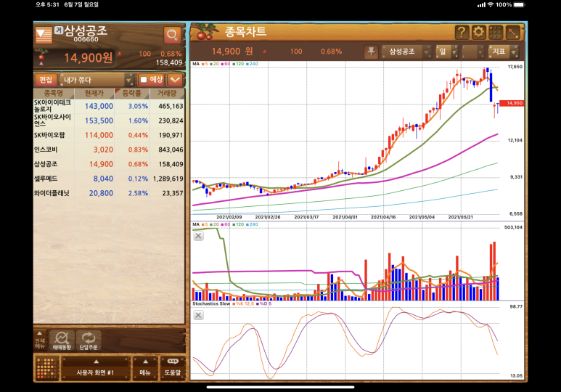Click price 20,800 cell
Screen dimensions: 561x392
[x=101, y=193]
